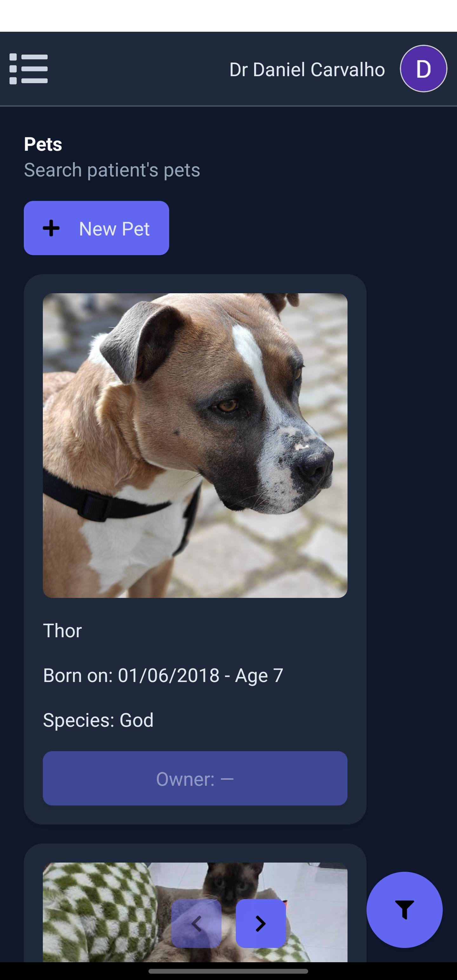Viewport: 457px width, 980px height.
Task: Open the cat photo on second card
Action: point(195,912)
